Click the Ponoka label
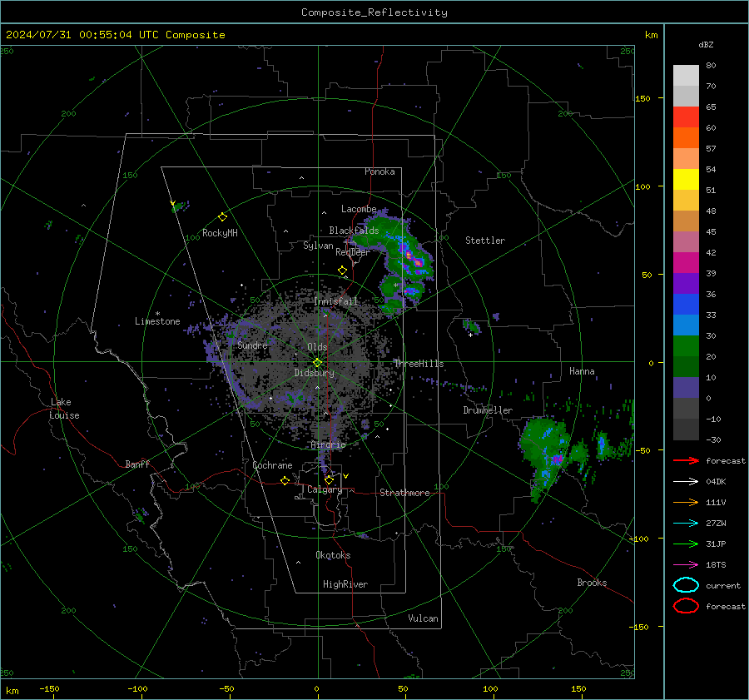 point(379,171)
